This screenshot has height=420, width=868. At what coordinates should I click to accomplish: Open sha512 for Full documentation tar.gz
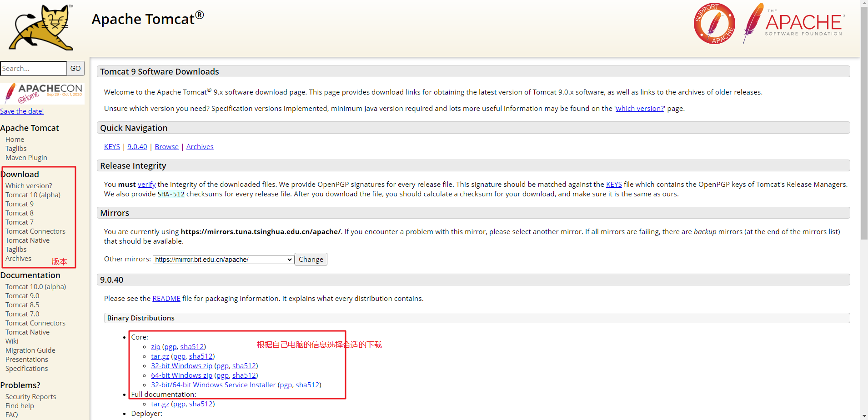(x=201, y=404)
